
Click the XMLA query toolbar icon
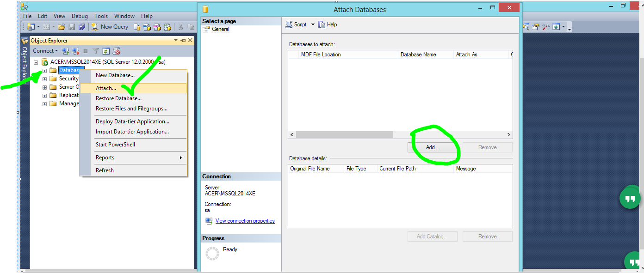pos(167,27)
